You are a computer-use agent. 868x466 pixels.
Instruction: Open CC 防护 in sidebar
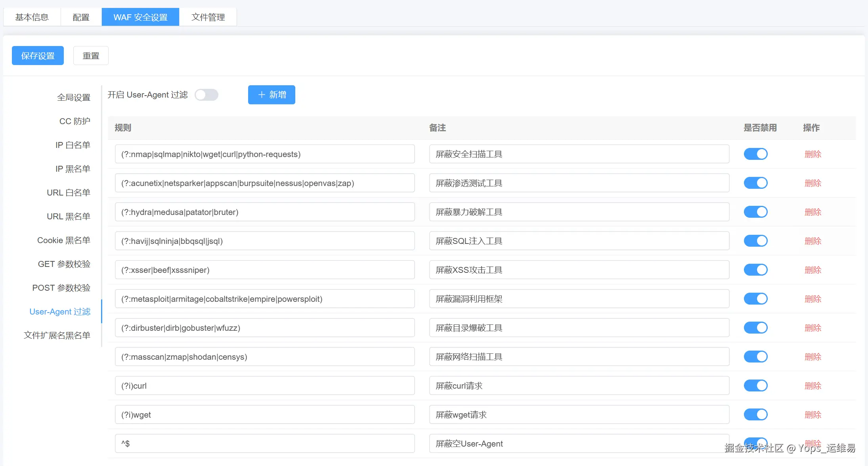click(x=75, y=121)
